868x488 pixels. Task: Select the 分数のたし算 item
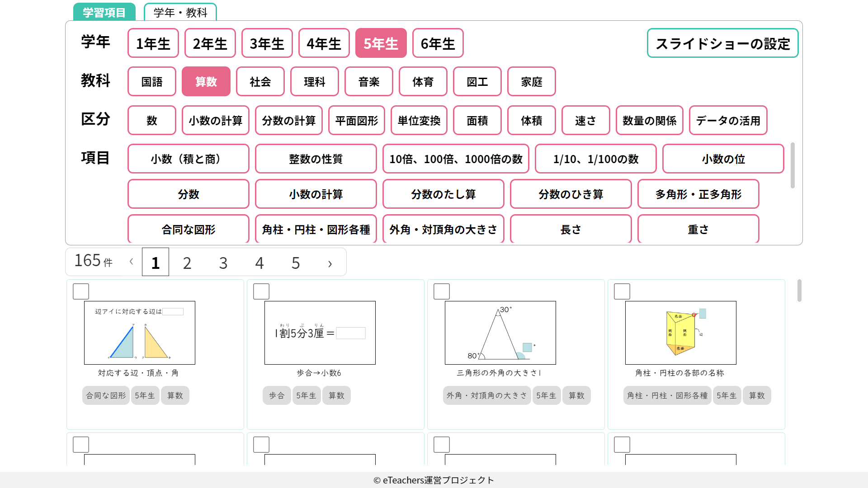pos(443,194)
